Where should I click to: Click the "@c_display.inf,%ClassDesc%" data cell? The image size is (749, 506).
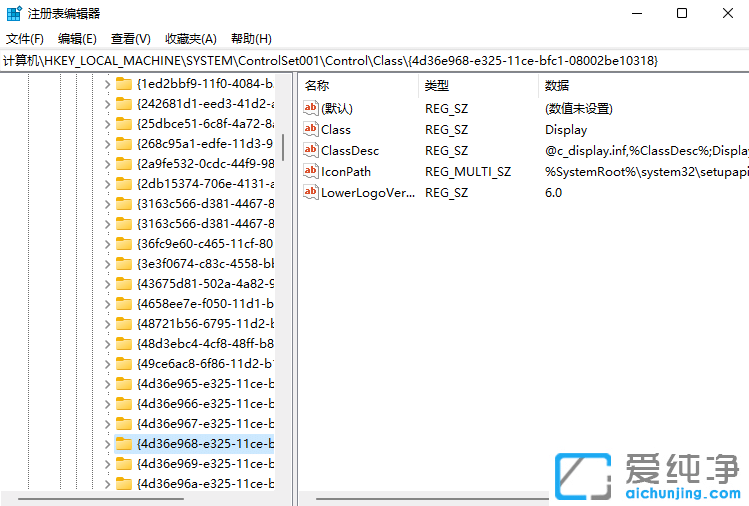click(646, 151)
